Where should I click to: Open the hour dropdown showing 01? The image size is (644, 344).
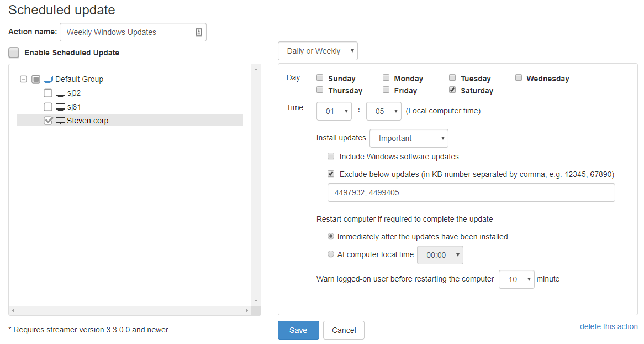point(334,111)
